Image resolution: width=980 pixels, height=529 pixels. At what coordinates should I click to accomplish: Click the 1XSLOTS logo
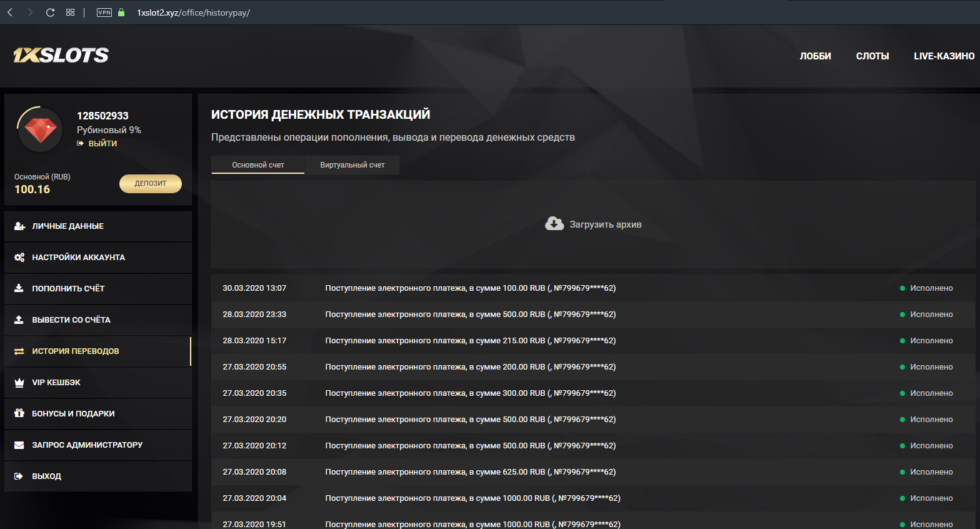(61, 56)
